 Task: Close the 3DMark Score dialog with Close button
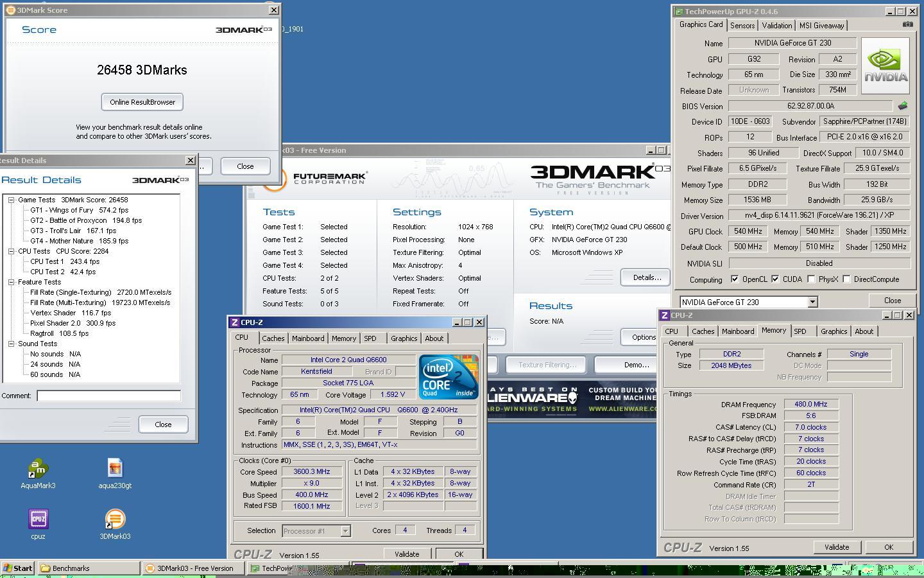coord(245,166)
